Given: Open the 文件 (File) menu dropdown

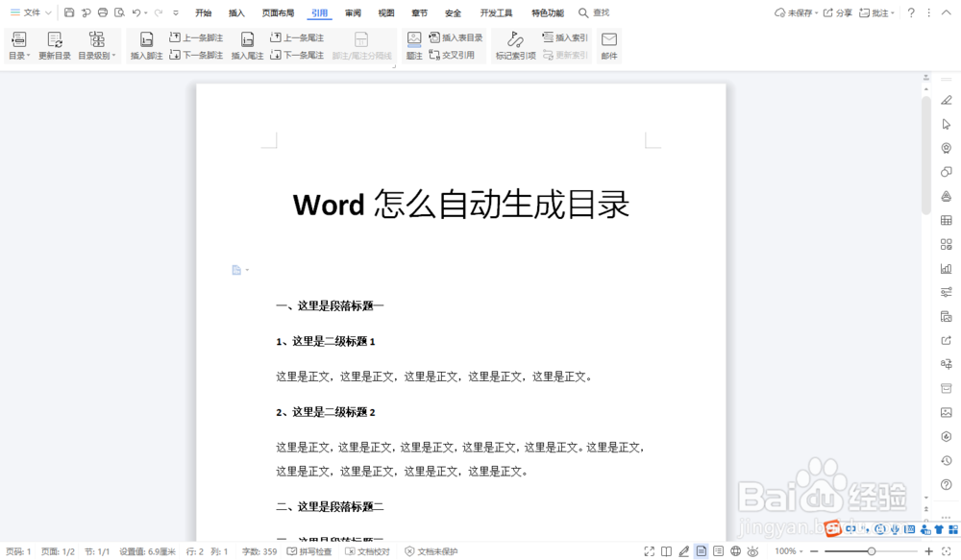Looking at the screenshot, I should (32, 12).
